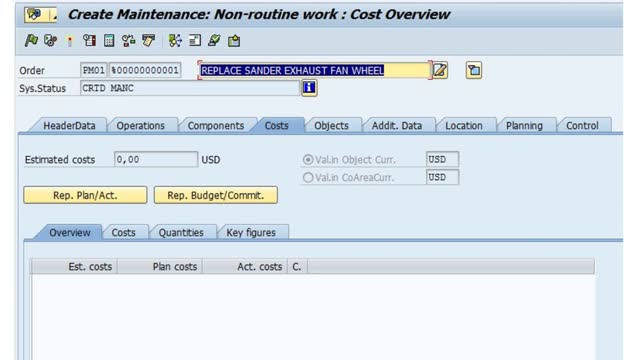Image resolution: width=640 pixels, height=360 pixels.
Task: Click the Sys.Status CRTD MANC field
Action: tap(190, 88)
